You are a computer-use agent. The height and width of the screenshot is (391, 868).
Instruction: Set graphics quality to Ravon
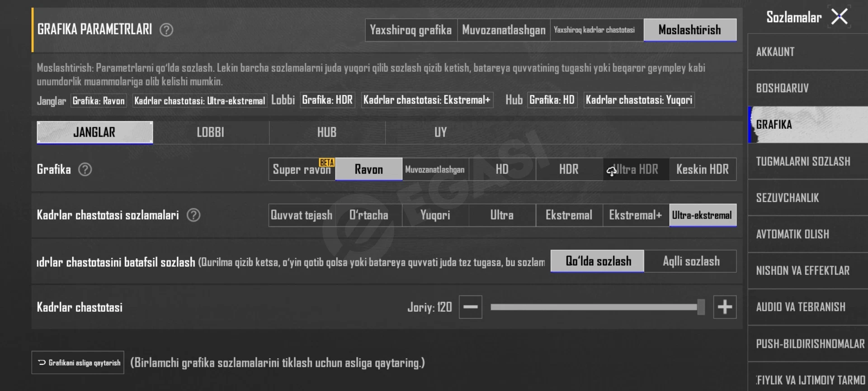(x=369, y=169)
